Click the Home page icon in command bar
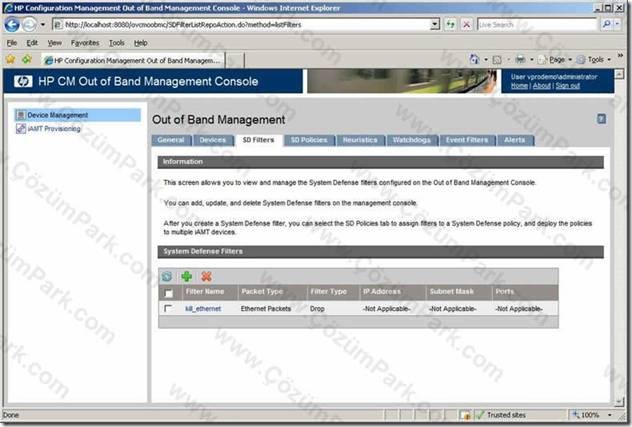Viewport: 632px width, 427px height. (x=474, y=60)
